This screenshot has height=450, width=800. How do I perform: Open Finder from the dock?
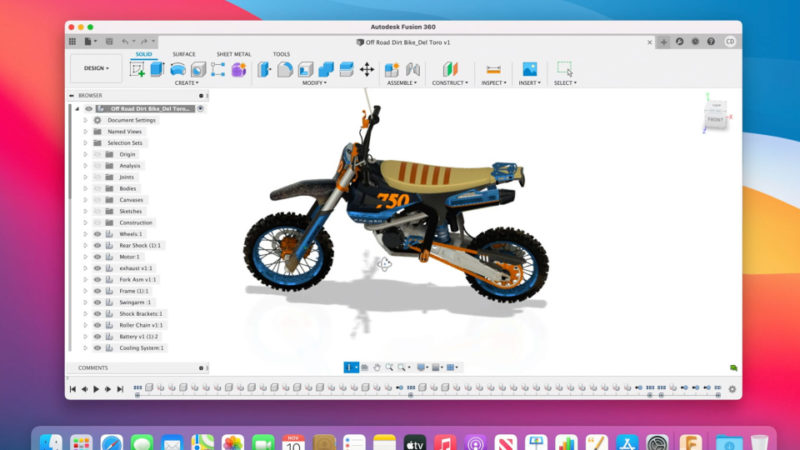pyautogui.click(x=51, y=441)
